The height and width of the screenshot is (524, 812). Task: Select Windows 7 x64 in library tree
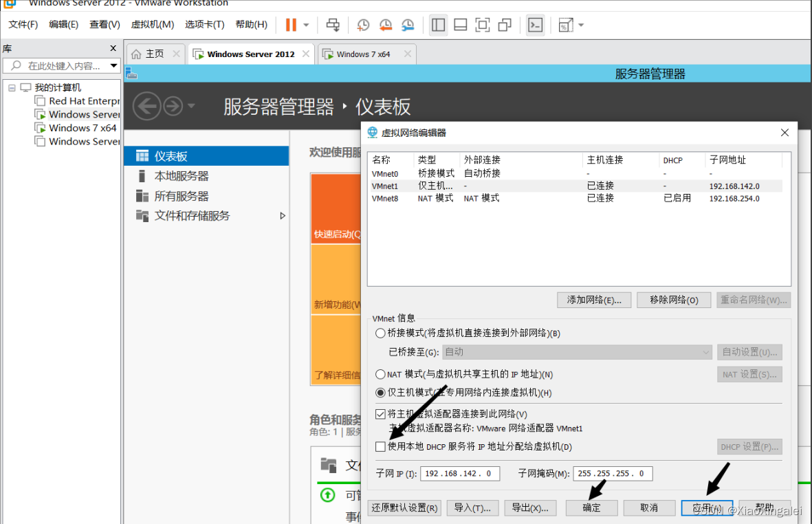click(76, 128)
